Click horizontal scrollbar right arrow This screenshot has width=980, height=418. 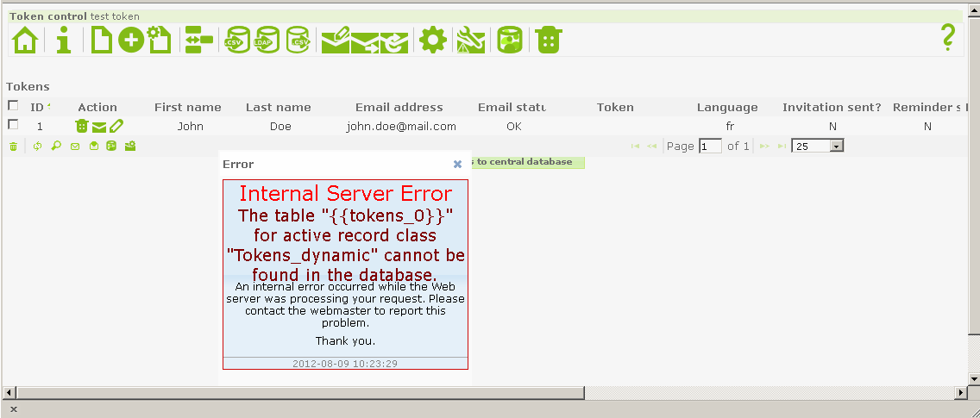coord(961,392)
